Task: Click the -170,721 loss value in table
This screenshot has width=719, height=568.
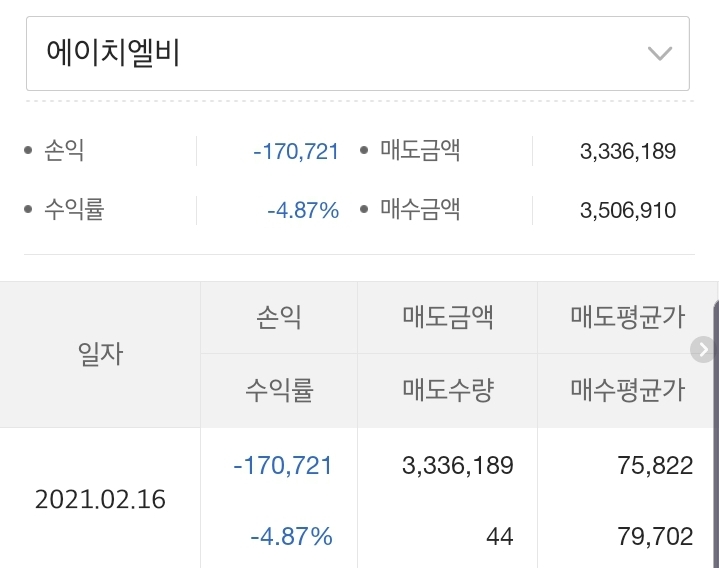Action: point(282,465)
